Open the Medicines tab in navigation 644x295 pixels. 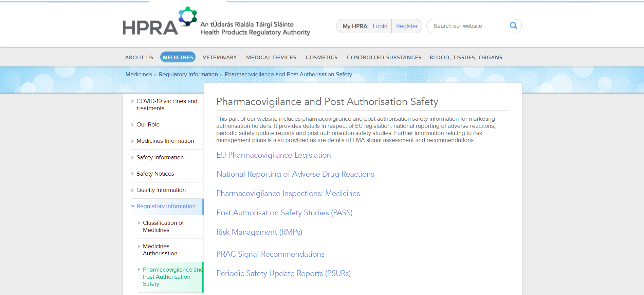pyautogui.click(x=178, y=57)
